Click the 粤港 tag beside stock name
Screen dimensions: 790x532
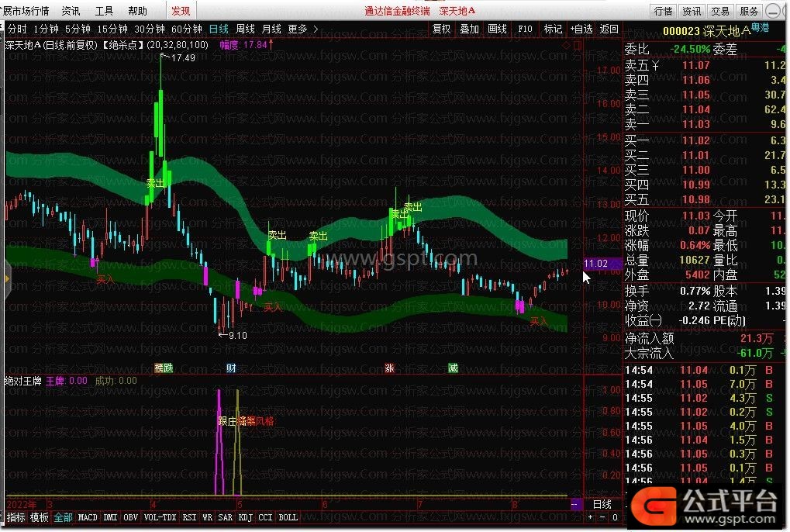[761, 28]
